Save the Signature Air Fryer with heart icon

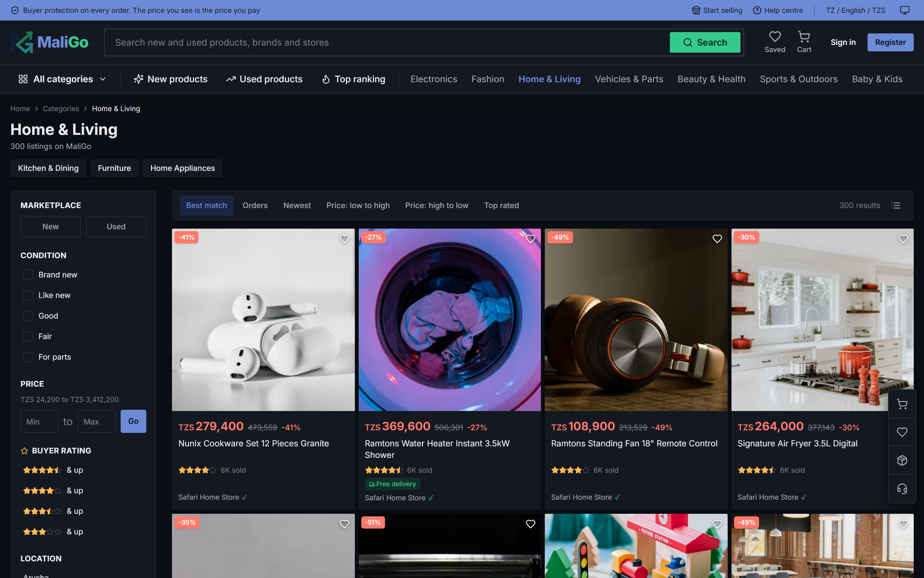[x=903, y=239]
